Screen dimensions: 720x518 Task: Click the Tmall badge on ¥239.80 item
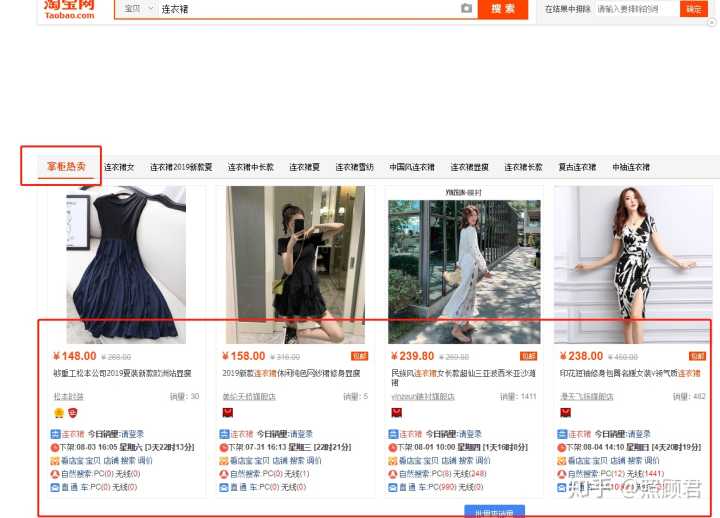click(397, 412)
